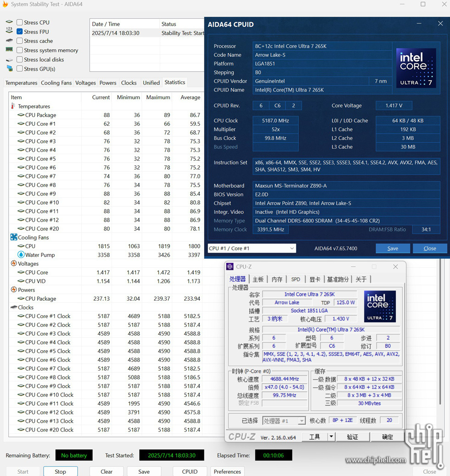Tick the Stress system memory checkbox
The width and height of the screenshot is (450, 476).
click(x=20, y=50)
